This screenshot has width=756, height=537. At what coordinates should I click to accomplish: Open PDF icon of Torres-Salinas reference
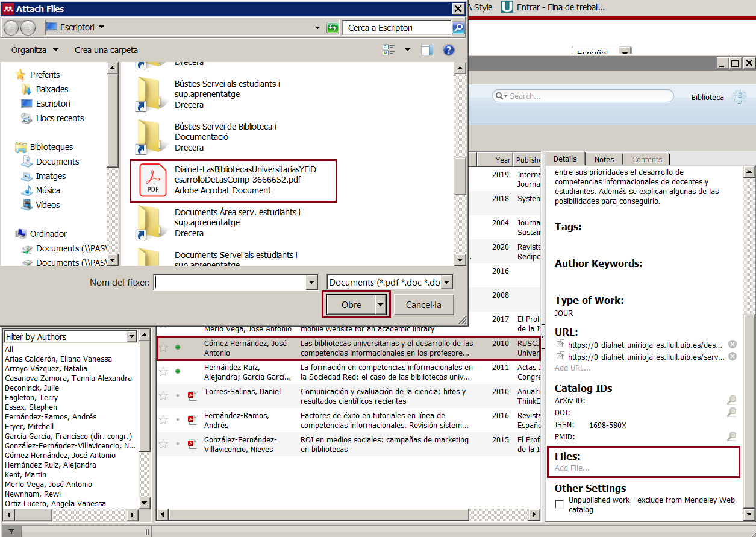192,396
